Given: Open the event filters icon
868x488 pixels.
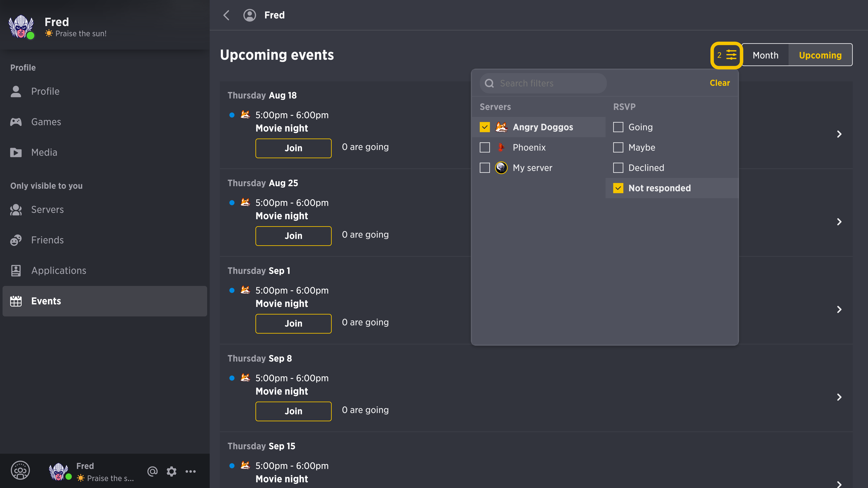Looking at the screenshot, I should click(x=726, y=55).
